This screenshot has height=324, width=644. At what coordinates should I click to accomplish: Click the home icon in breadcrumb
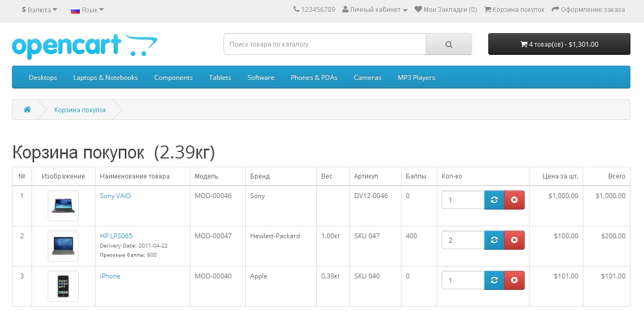coord(27,110)
